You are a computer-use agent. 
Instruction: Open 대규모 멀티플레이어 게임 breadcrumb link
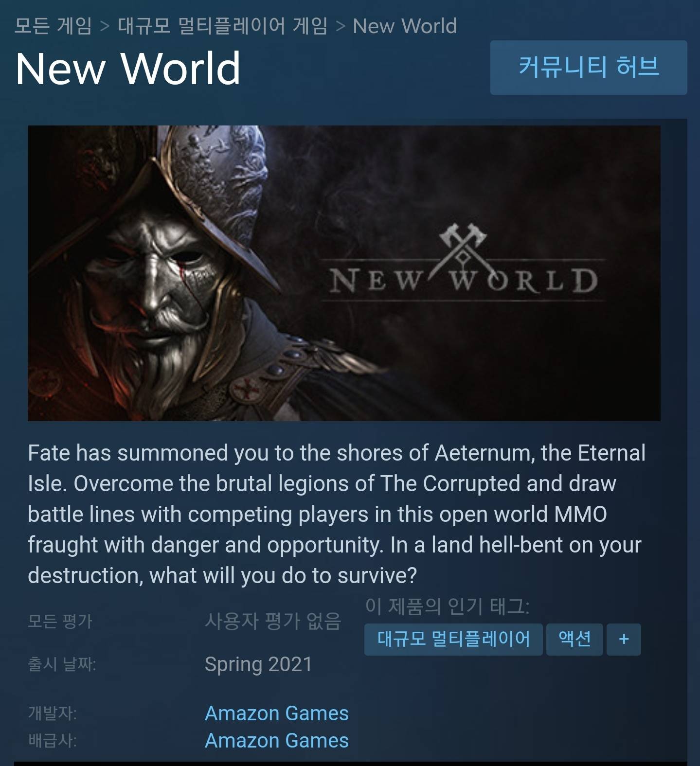223,26
